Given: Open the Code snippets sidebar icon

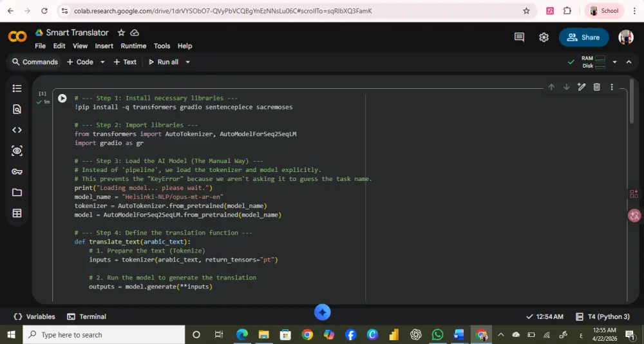Looking at the screenshot, I should (17, 130).
